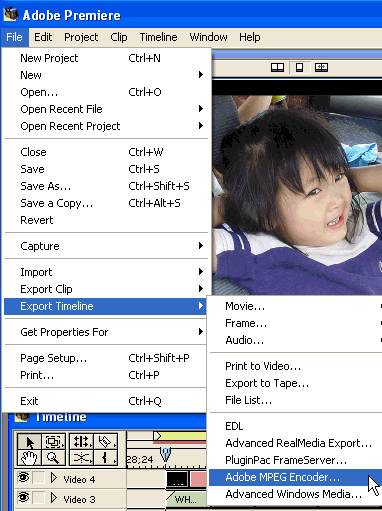
Task: Open the Edit menu
Action: pyautogui.click(x=43, y=37)
